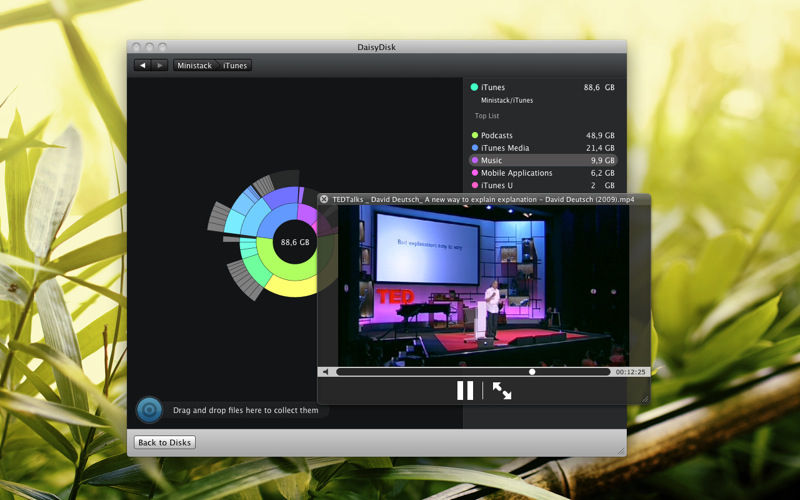
Task: Click the Podcasts size 48,9 GB
Action: click(x=600, y=135)
